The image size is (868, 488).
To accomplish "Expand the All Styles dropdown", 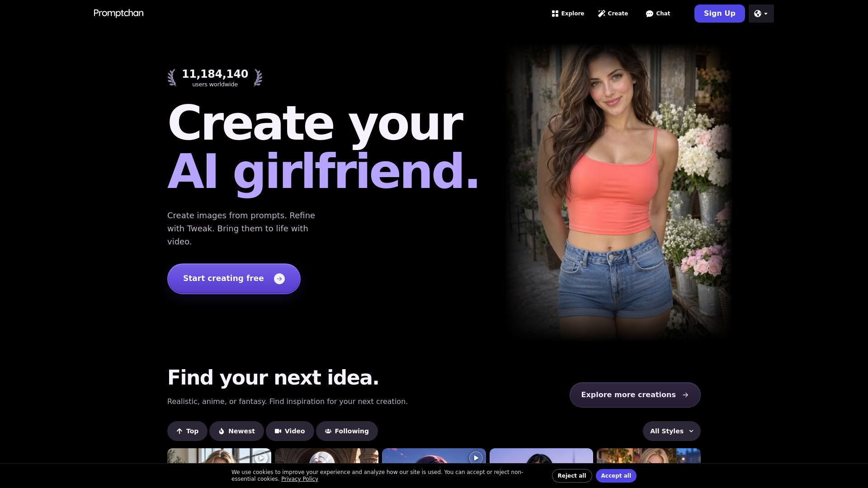I will (672, 431).
